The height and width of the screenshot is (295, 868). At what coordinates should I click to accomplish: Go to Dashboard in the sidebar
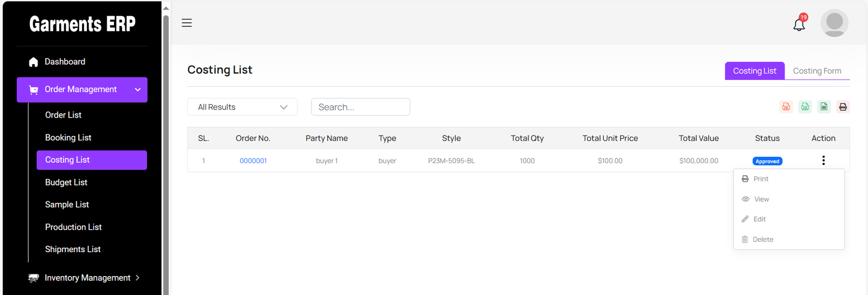[x=65, y=62]
